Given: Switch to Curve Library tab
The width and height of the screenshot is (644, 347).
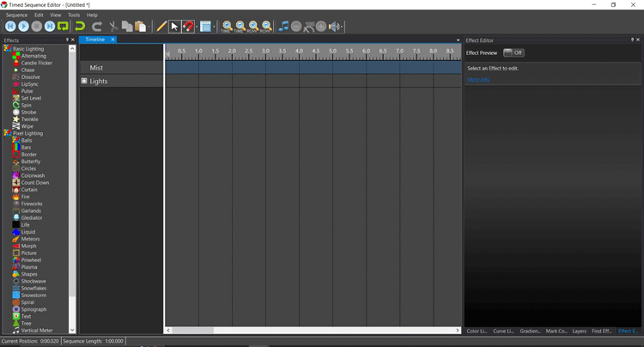Looking at the screenshot, I should click(503, 331).
